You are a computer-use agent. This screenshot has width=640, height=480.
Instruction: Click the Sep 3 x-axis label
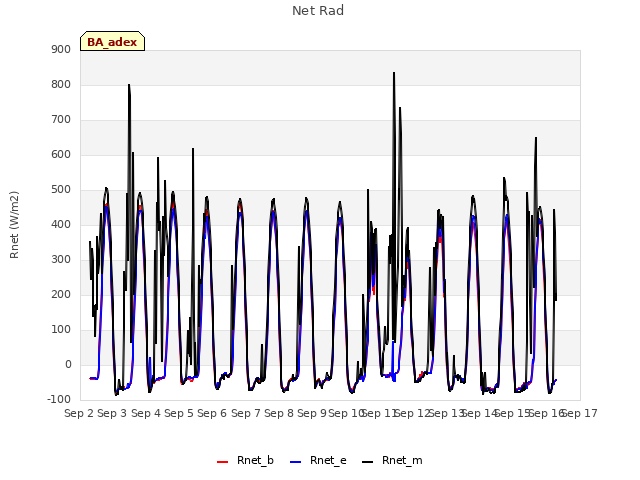pyautogui.click(x=112, y=413)
